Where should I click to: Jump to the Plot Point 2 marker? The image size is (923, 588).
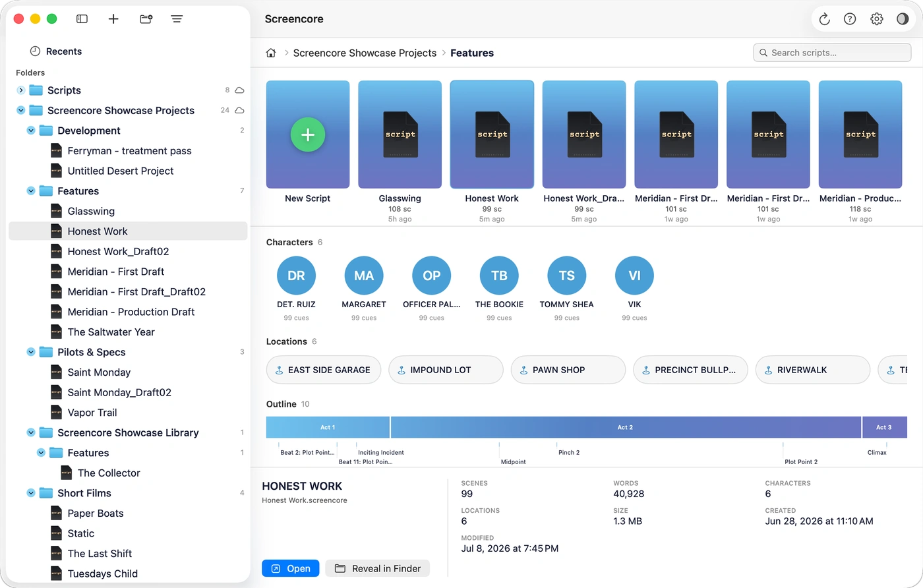click(x=801, y=462)
